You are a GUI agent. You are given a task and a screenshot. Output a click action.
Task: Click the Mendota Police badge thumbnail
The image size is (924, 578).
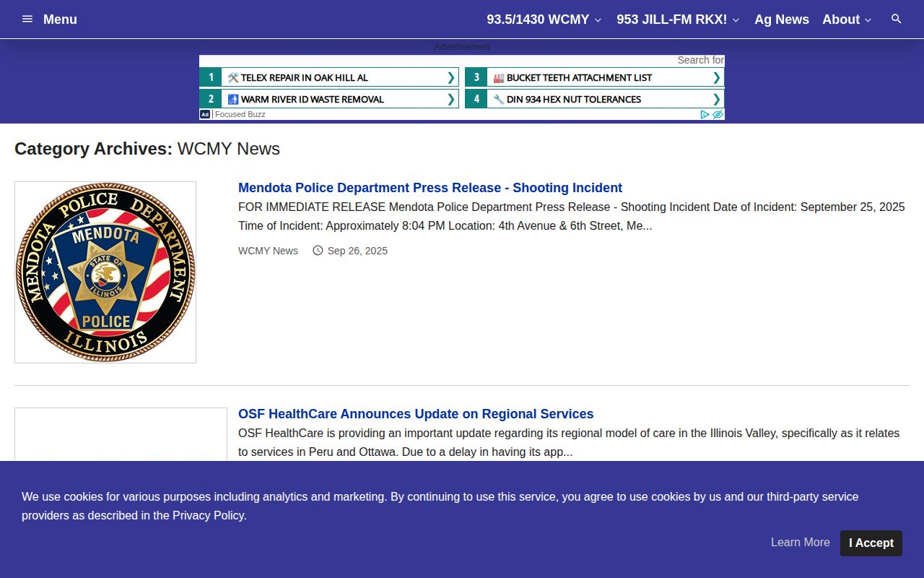click(x=105, y=272)
